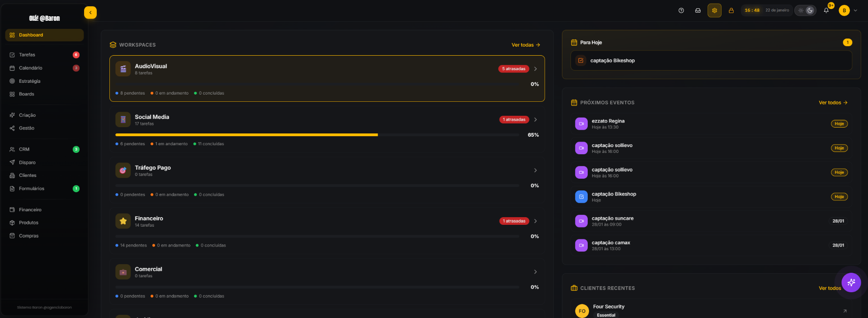
Task: Open the inbox tray icon
Action: click(698, 10)
